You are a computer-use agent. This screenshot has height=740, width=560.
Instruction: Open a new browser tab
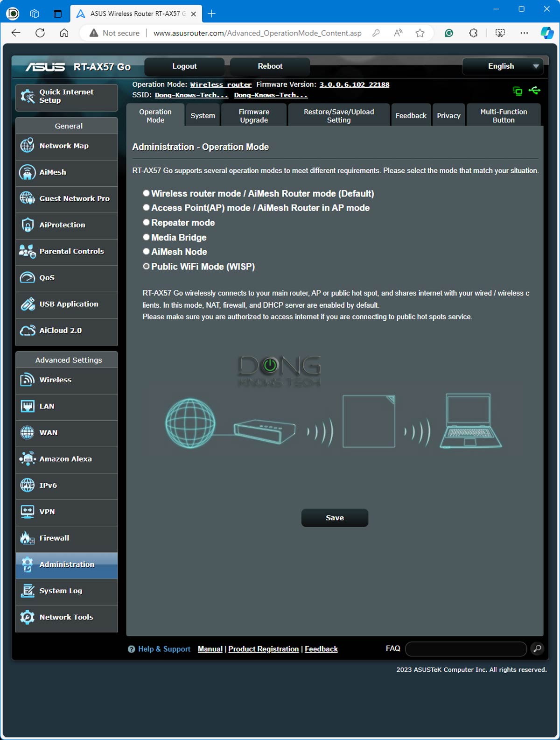coord(211,14)
